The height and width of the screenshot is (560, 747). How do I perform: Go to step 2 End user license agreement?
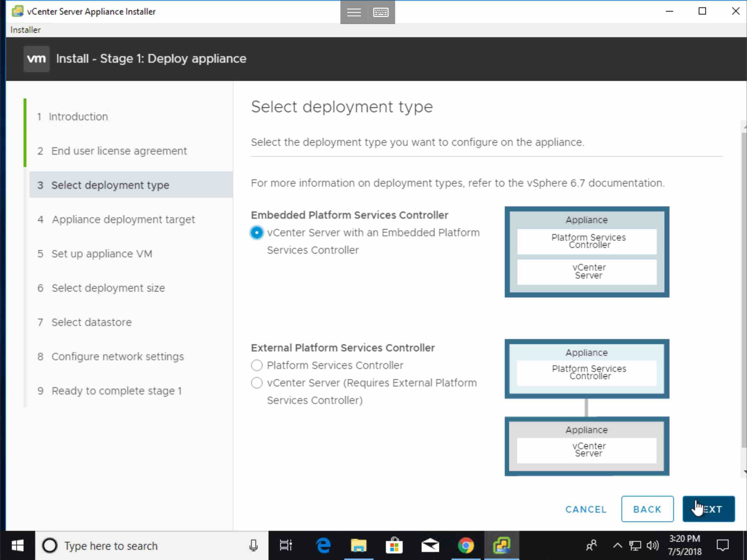point(112,151)
